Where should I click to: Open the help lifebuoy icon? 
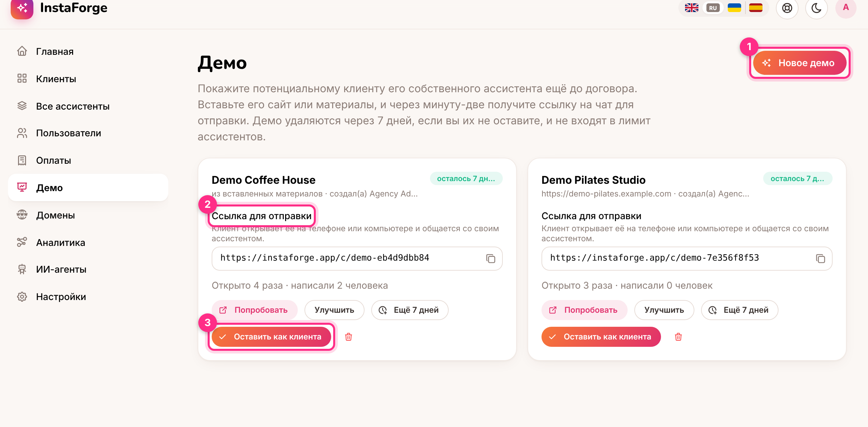(787, 8)
